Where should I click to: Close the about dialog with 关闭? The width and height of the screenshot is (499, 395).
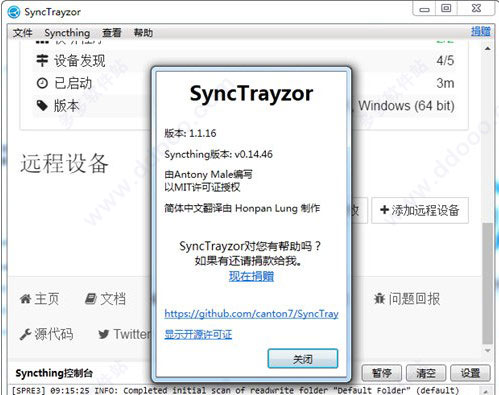click(x=303, y=359)
